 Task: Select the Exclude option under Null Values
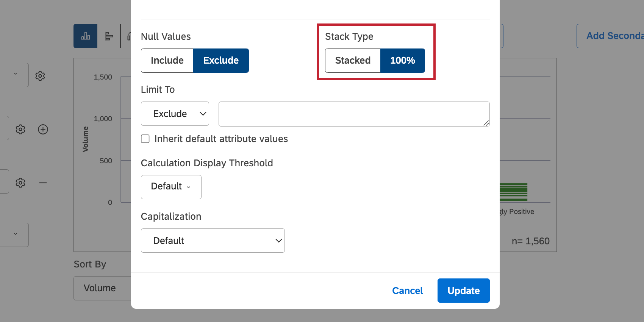[221, 60]
